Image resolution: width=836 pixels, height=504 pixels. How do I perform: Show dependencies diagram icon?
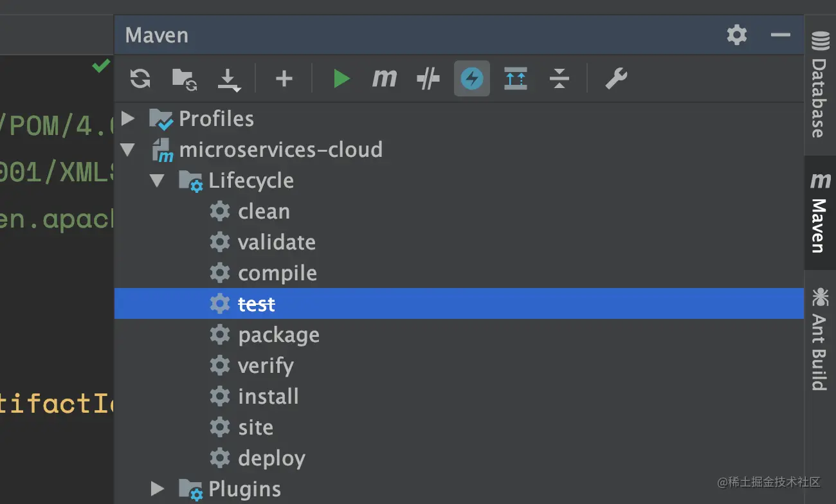[516, 78]
